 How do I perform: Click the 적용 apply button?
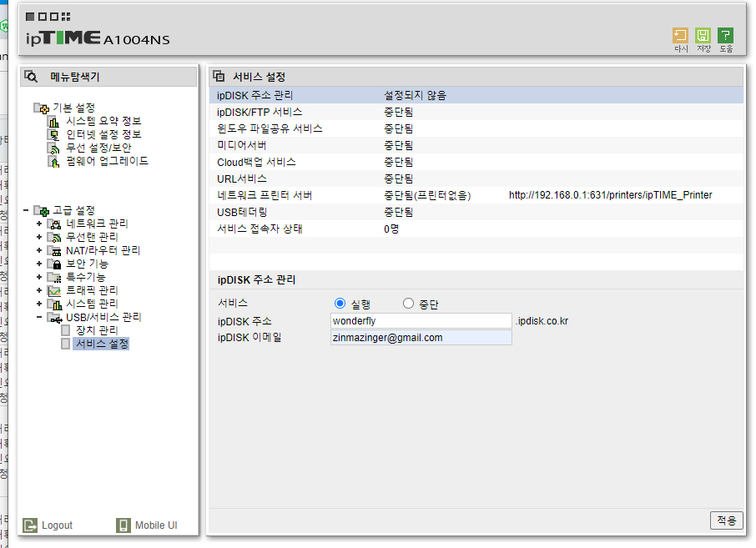726,520
